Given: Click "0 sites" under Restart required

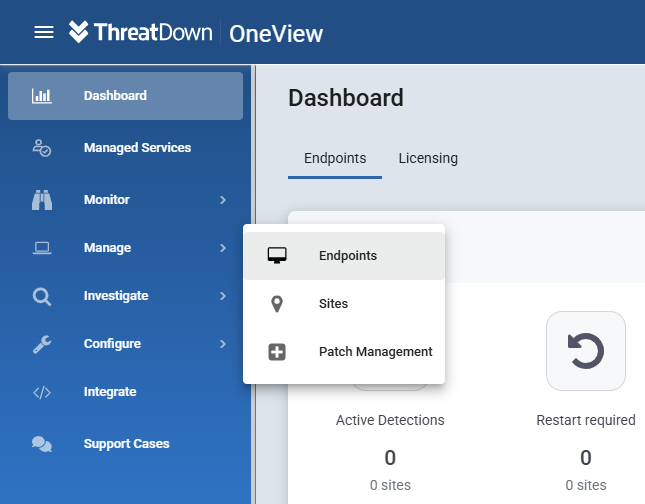Looking at the screenshot, I should tap(586, 485).
